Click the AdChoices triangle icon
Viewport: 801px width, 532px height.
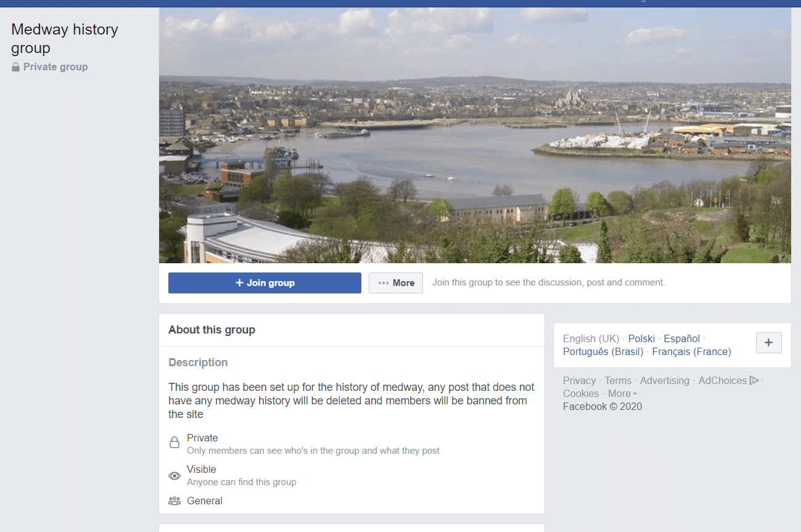(x=754, y=380)
